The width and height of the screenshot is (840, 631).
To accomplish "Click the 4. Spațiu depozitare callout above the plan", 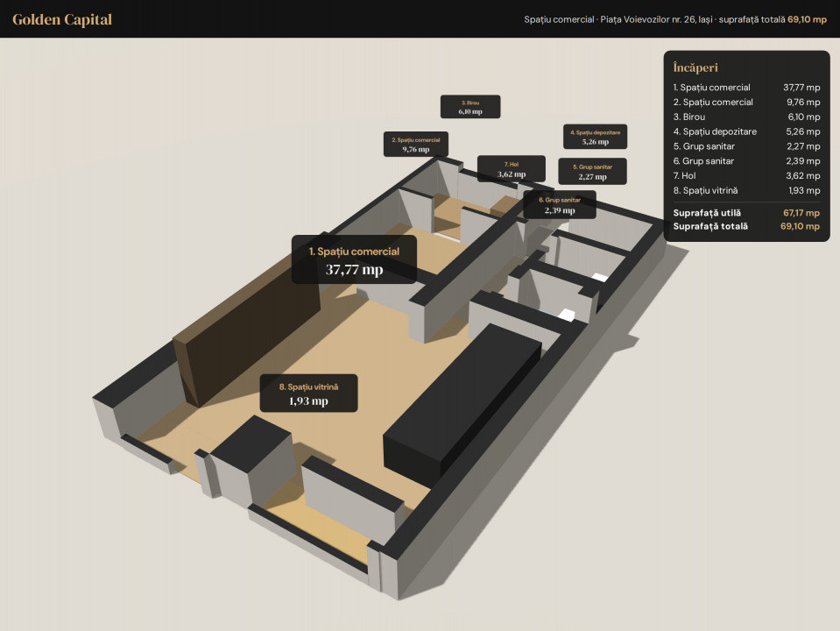I will 595,137.
